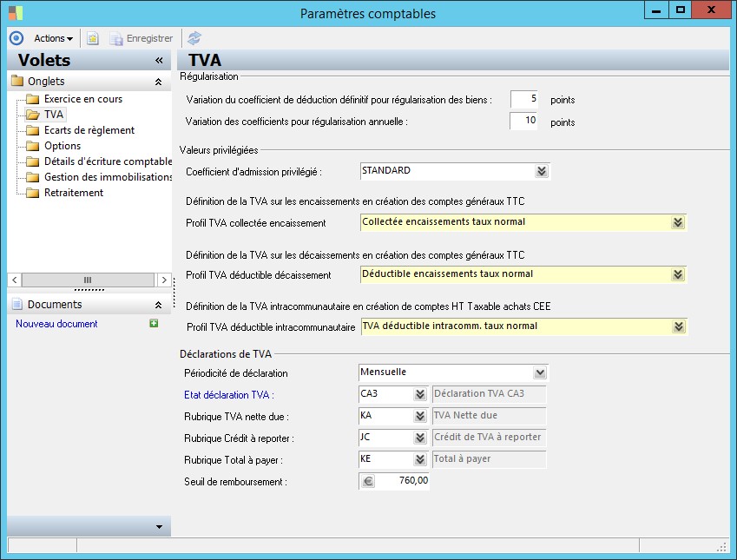Collapse the Onglets section
This screenshot has width=737, height=560.
[158, 82]
